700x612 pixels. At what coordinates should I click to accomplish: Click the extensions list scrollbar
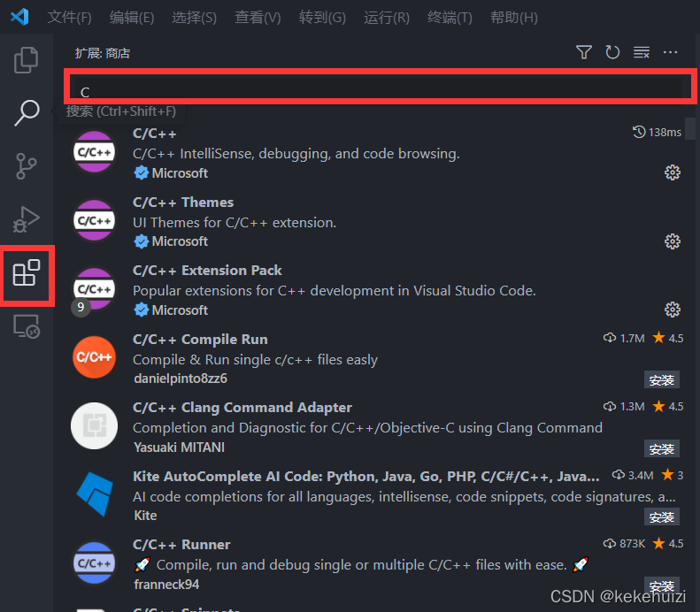click(x=690, y=128)
